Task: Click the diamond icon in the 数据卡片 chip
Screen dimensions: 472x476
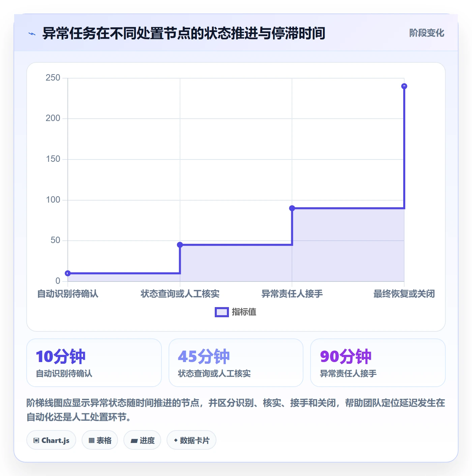Action: coord(176,440)
